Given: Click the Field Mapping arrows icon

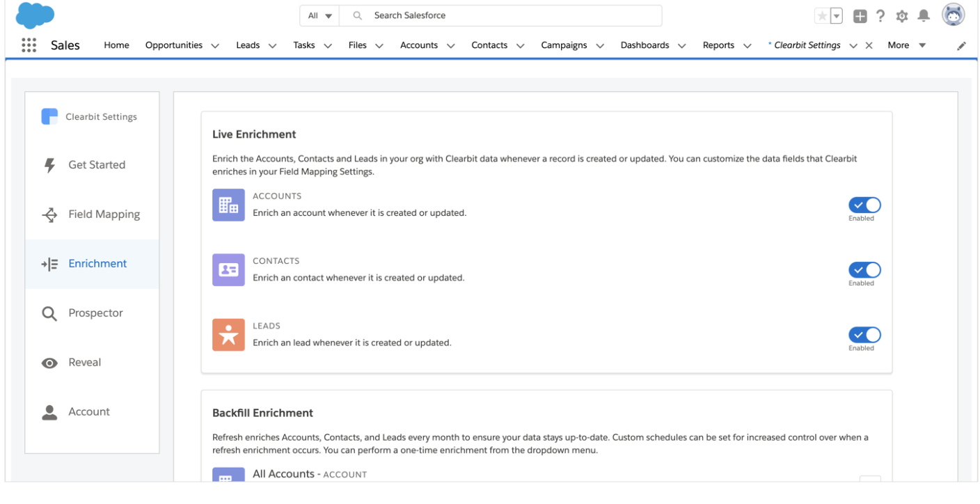Looking at the screenshot, I should 49,214.
